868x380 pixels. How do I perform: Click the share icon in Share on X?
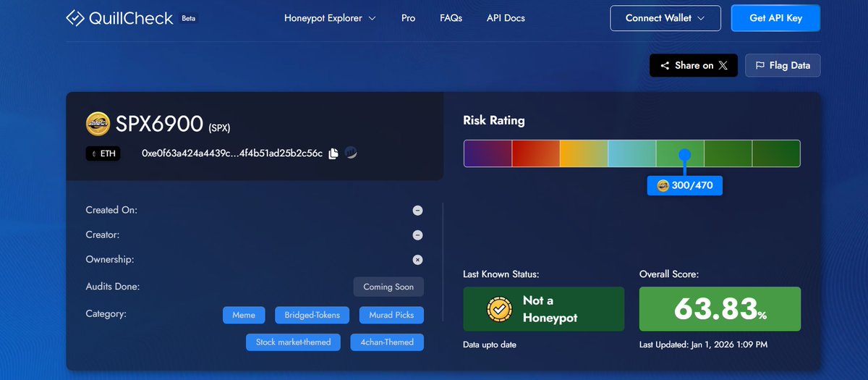click(665, 65)
